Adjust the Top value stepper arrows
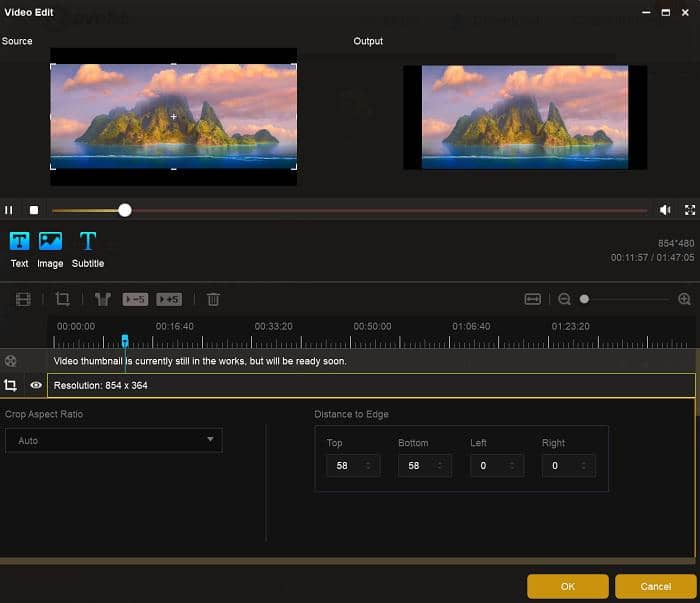The height and width of the screenshot is (603, 700). [x=368, y=466]
